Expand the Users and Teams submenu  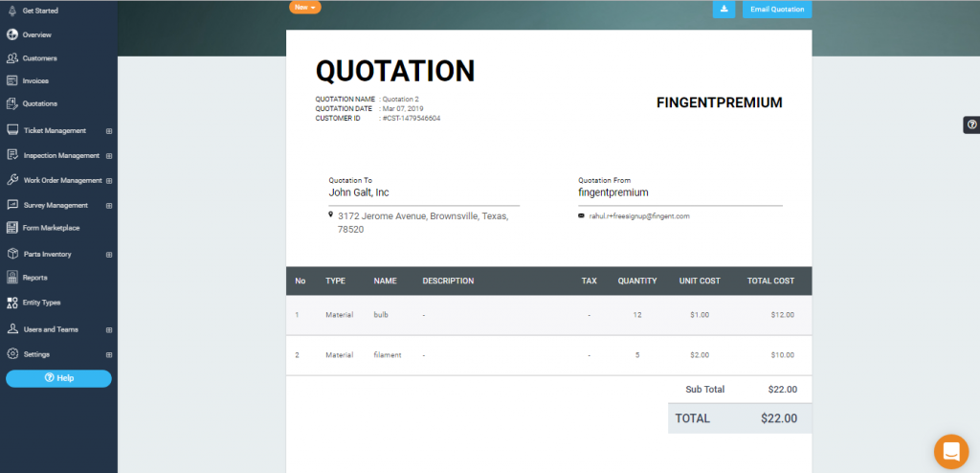pos(109,329)
